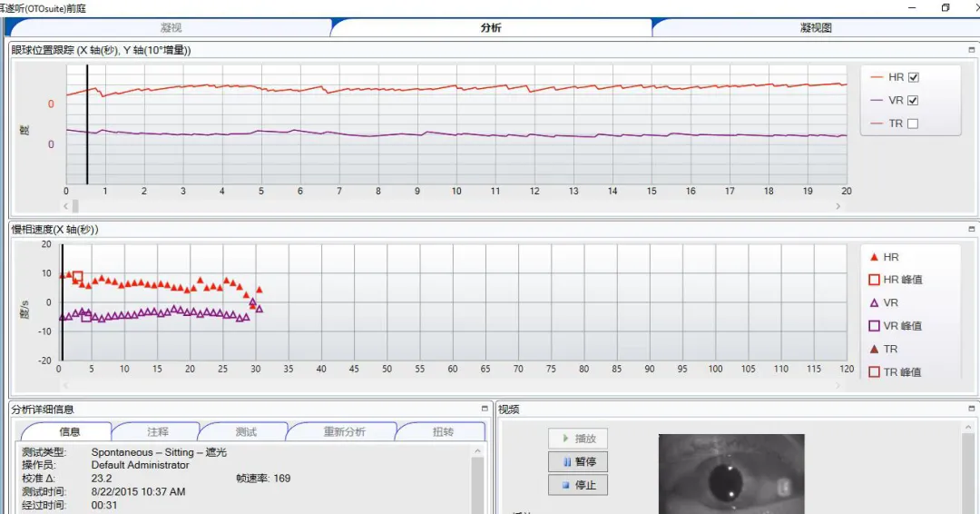Image resolution: width=980 pixels, height=514 pixels.
Task: Switch to the 凝视 tab
Action: pos(171,27)
